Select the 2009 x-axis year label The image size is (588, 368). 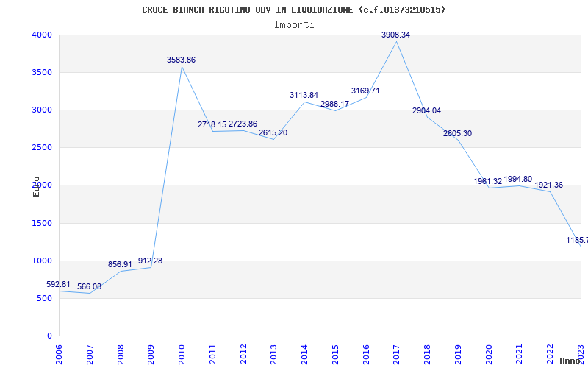(x=151, y=355)
